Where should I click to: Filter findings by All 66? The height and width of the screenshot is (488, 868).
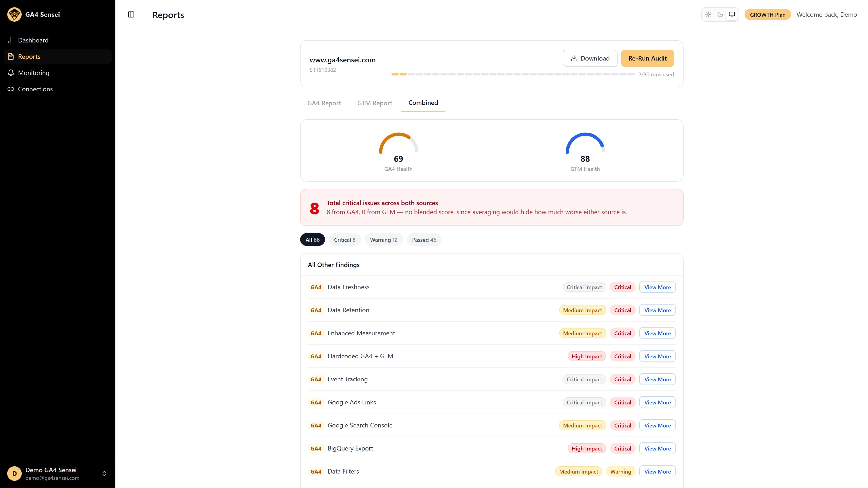tap(312, 240)
